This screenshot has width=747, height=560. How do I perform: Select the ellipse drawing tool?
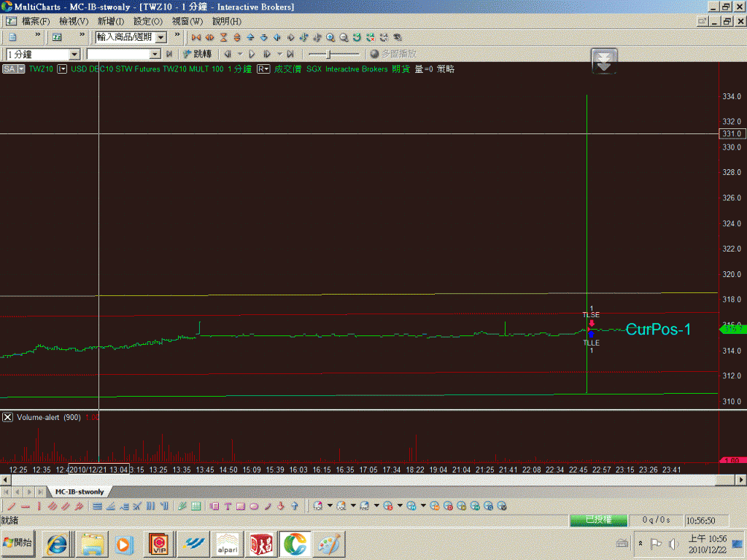(x=254, y=506)
